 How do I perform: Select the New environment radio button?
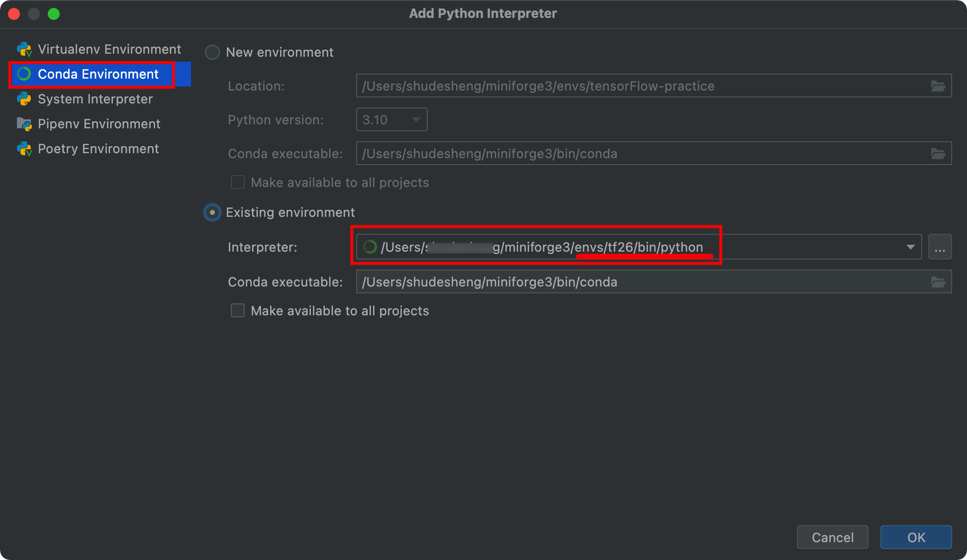213,52
